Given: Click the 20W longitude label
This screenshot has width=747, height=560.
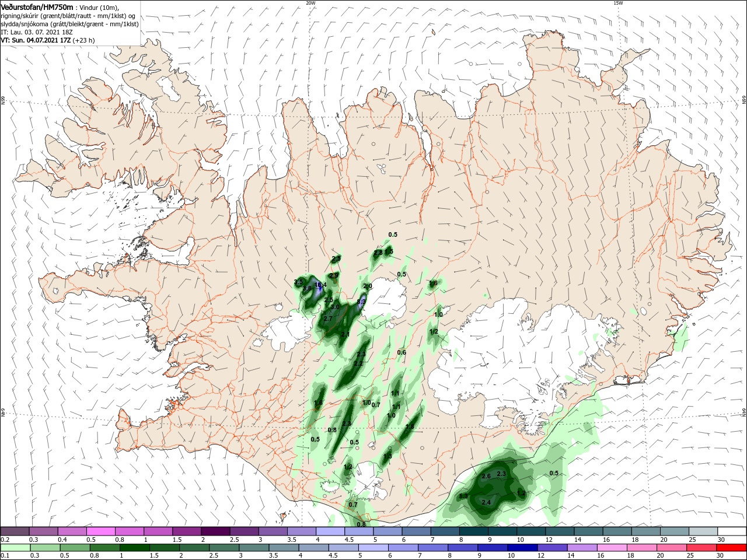Looking at the screenshot, I should (310, 3).
